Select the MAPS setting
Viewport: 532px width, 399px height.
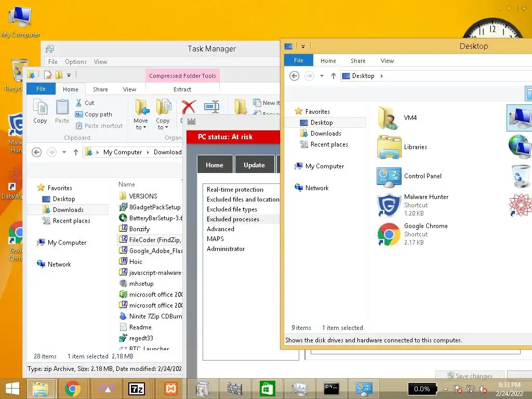(x=215, y=238)
